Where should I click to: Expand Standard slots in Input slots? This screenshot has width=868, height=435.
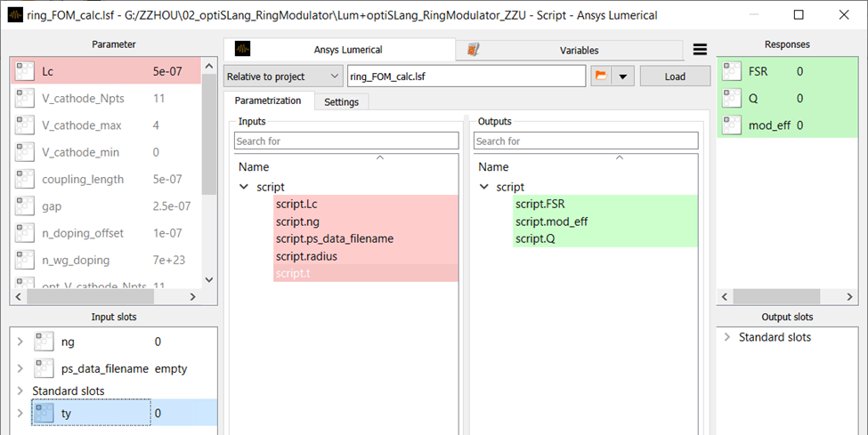pos(20,391)
